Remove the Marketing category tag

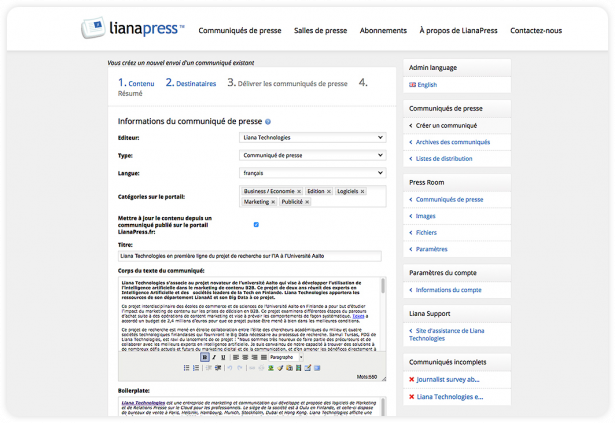(273, 202)
